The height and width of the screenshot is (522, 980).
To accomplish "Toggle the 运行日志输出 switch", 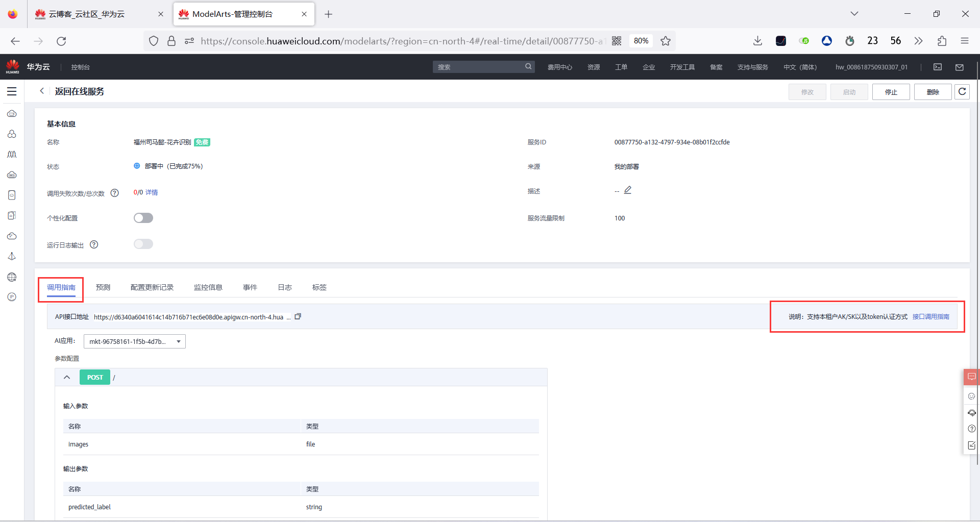I will click(x=143, y=244).
